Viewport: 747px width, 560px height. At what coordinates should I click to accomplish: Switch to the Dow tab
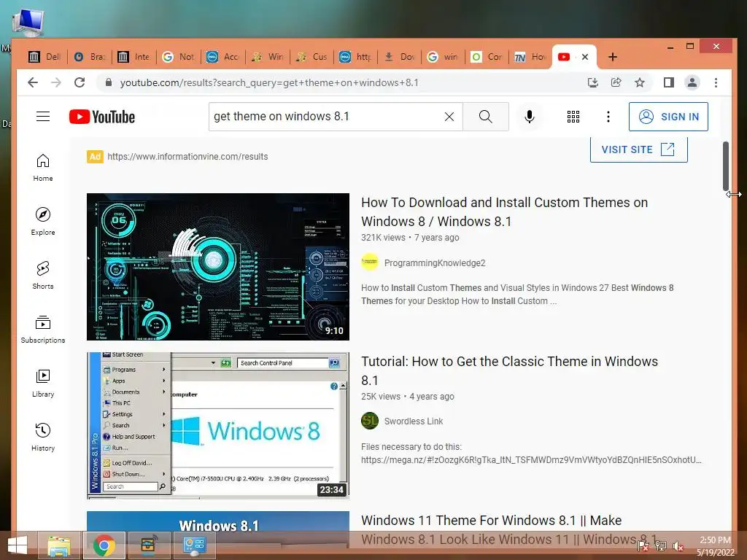point(400,57)
